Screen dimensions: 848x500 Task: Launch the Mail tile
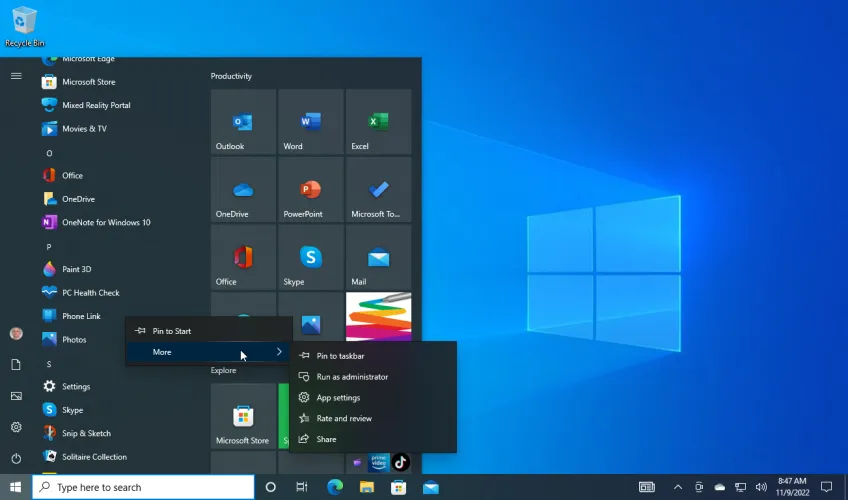378,258
